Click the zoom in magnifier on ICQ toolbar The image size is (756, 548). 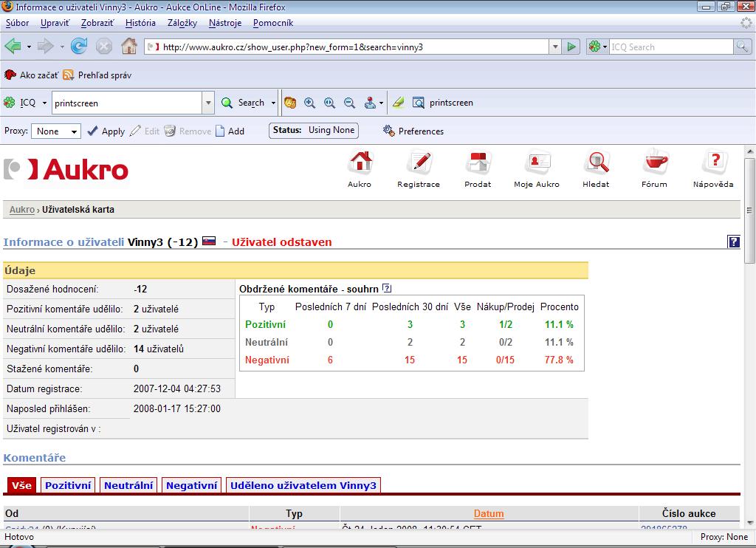pos(309,103)
